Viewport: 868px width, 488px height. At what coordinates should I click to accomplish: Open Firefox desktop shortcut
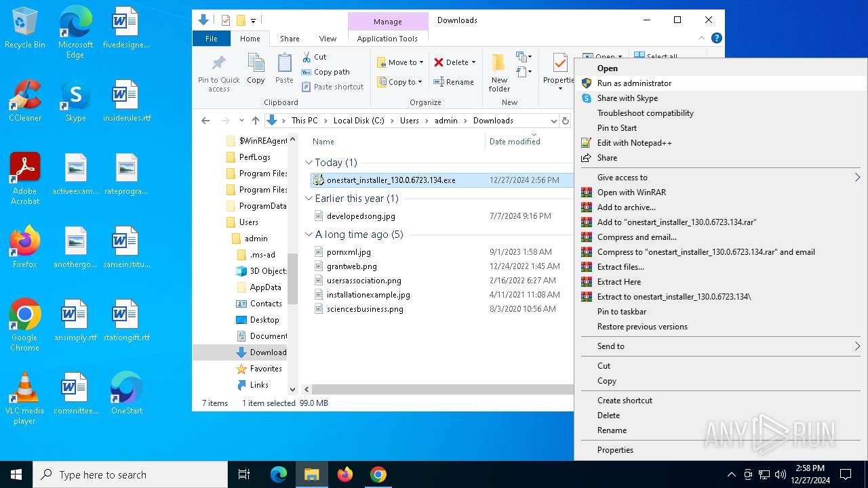point(24,247)
